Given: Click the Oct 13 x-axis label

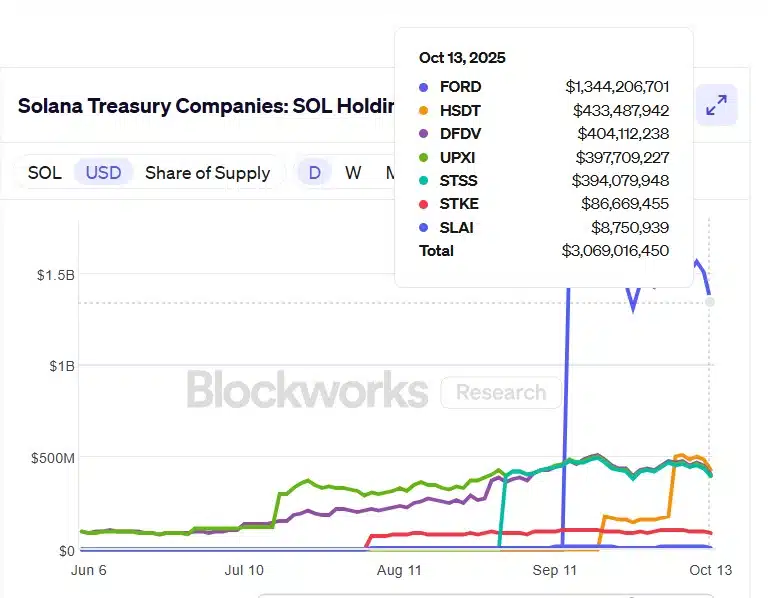Looking at the screenshot, I should (x=710, y=570).
